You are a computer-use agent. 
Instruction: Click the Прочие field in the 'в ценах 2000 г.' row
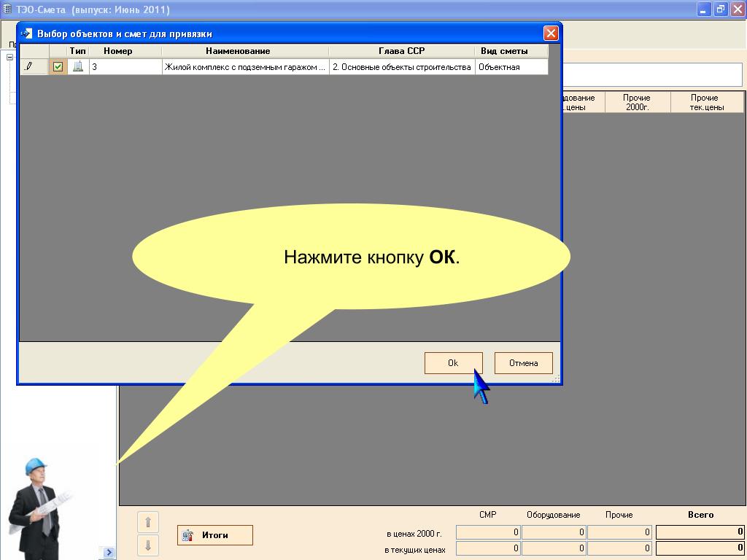pyautogui.click(x=619, y=532)
